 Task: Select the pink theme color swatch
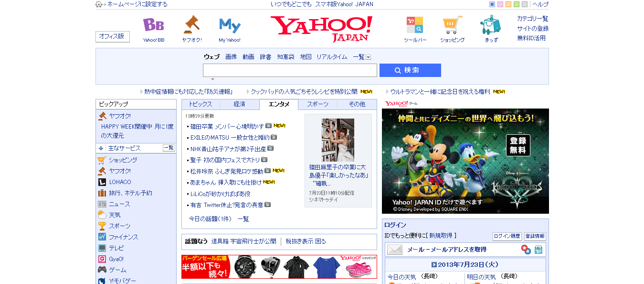500,4
